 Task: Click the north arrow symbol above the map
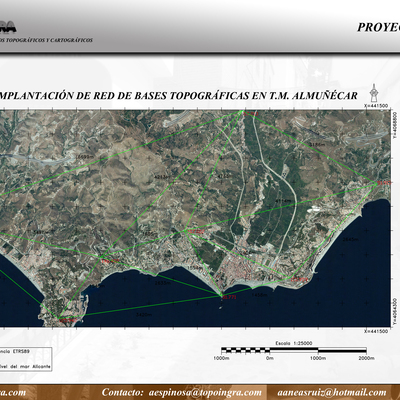(x=374, y=93)
